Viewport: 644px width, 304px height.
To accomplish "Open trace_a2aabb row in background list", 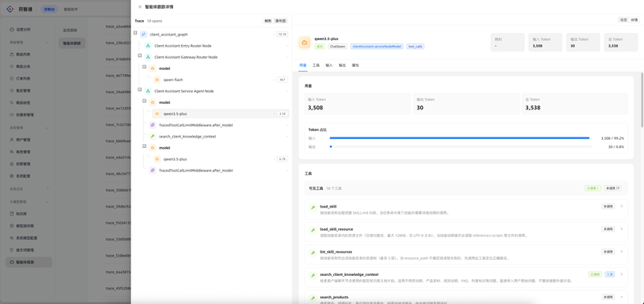I will click(118, 27).
